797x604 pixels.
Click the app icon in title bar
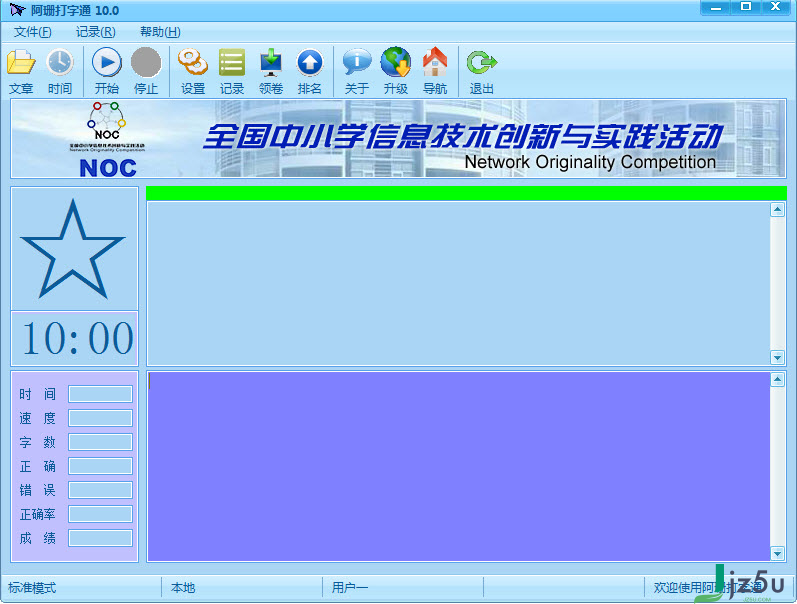coord(17,10)
